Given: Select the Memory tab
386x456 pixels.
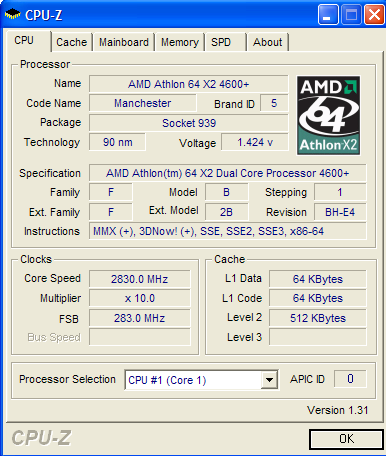Looking at the screenshot, I should click(180, 42).
